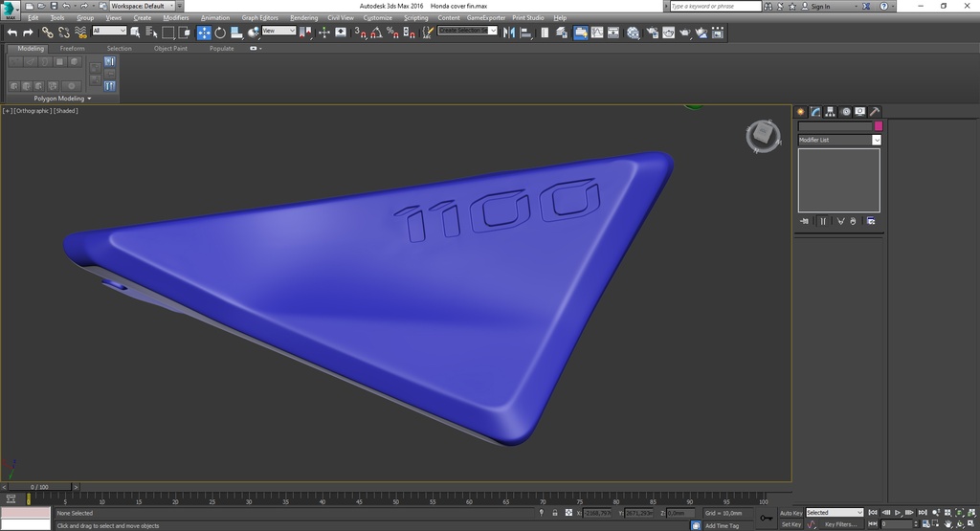
Task: Toggle the 3D Snaps button
Action: pyautogui.click(x=361, y=33)
